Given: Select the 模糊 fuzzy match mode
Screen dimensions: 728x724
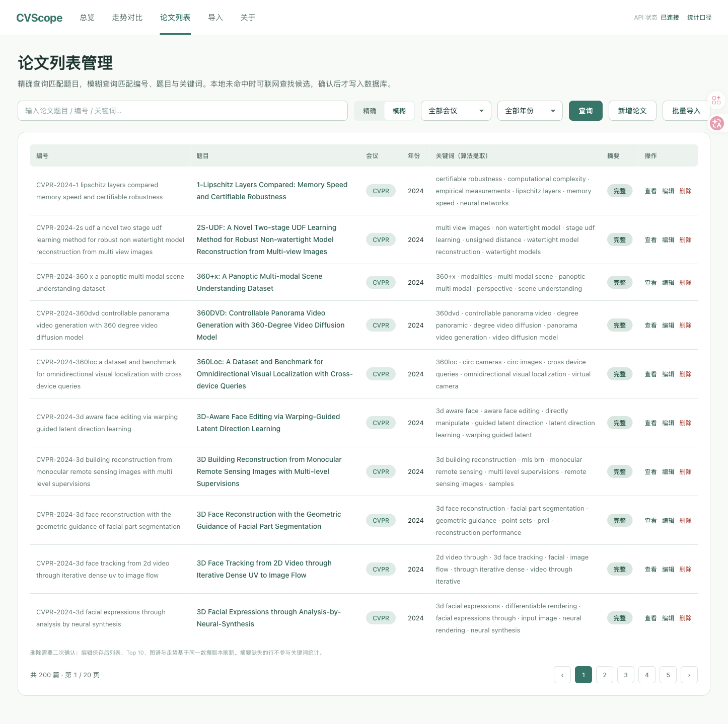Looking at the screenshot, I should (399, 111).
